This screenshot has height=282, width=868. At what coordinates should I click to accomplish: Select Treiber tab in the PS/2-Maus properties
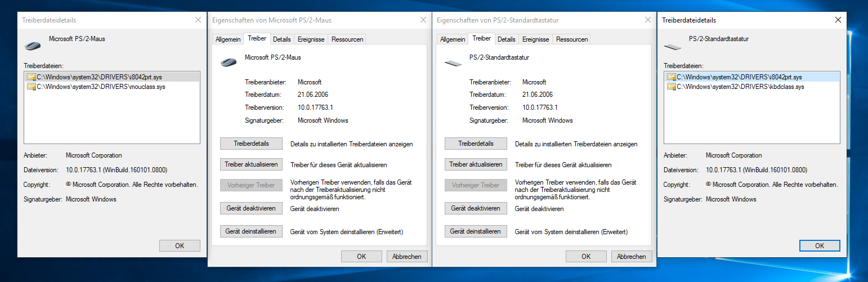click(257, 38)
